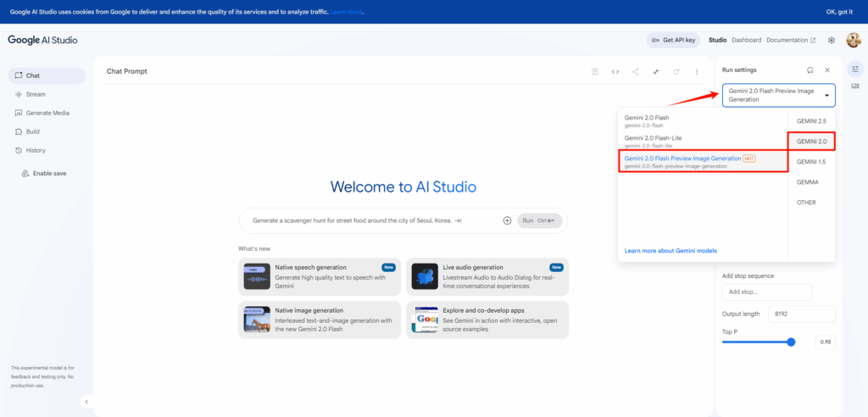Click the Add stop sequence field

766,292
